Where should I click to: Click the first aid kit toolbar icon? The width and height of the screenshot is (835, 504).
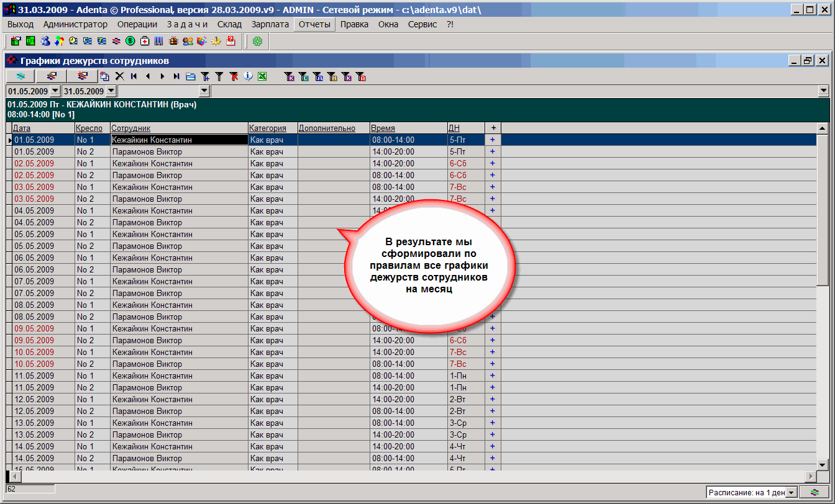click(x=145, y=41)
